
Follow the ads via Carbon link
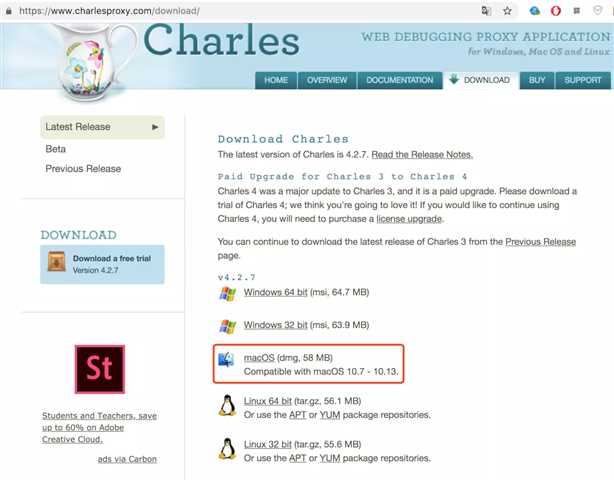(127, 459)
